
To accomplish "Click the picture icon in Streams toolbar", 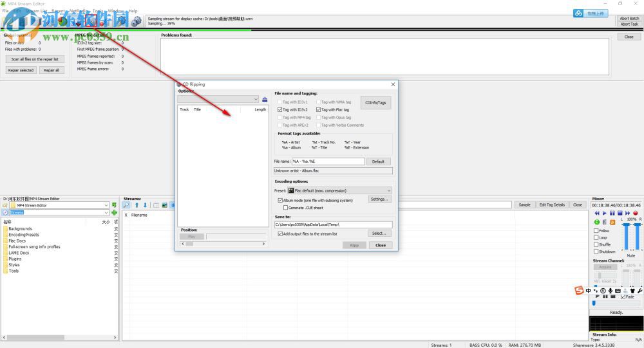I will [165, 205].
